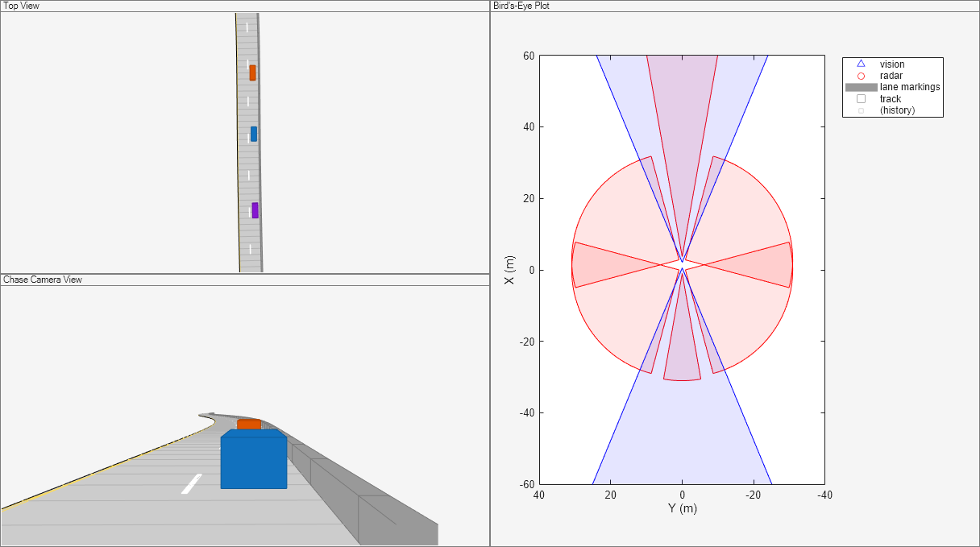Click the purple car in Top View
Viewport: 980px width, 547px height.
pyautogui.click(x=255, y=210)
